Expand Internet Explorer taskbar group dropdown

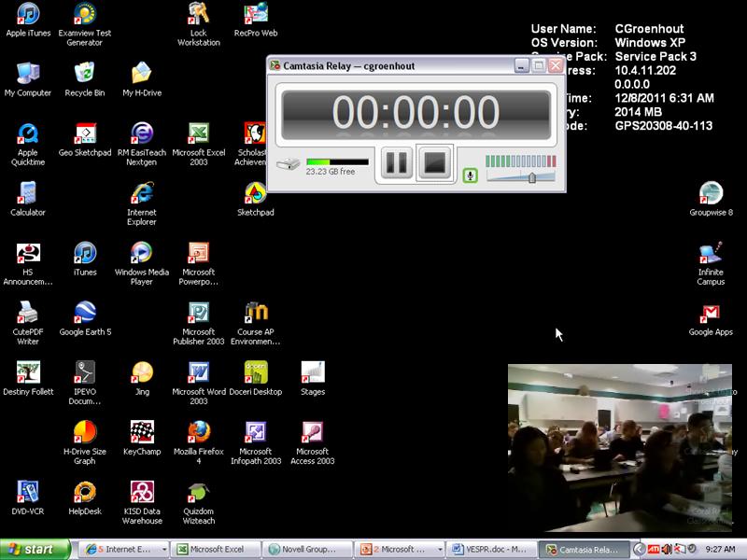click(x=164, y=550)
